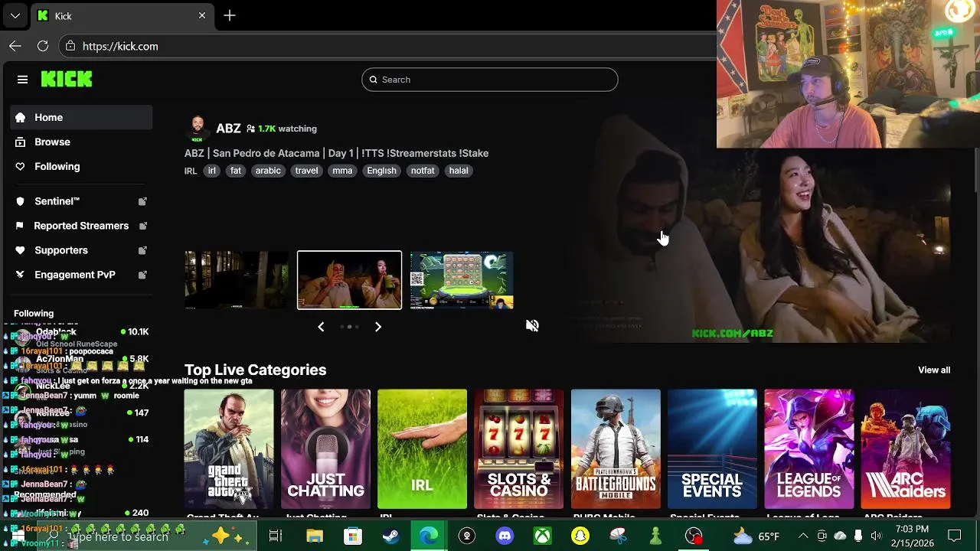Open the Odablock followed channel
The image size is (980, 551).
(x=81, y=337)
